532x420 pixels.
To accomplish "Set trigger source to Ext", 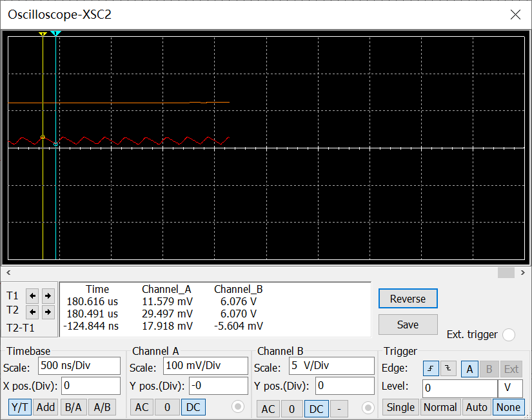I will pyautogui.click(x=511, y=369).
